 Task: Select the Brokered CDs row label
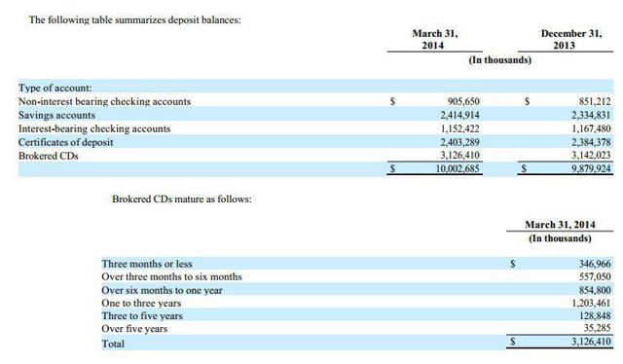pos(48,156)
